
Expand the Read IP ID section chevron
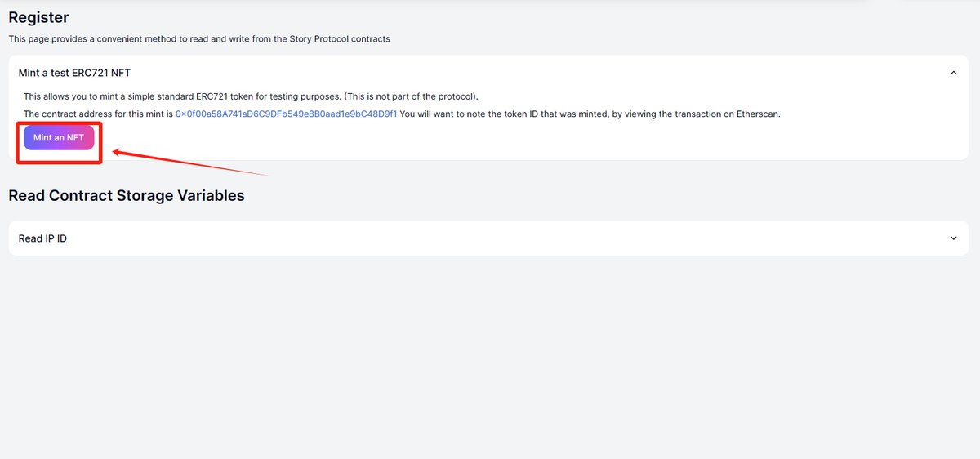tap(953, 238)
